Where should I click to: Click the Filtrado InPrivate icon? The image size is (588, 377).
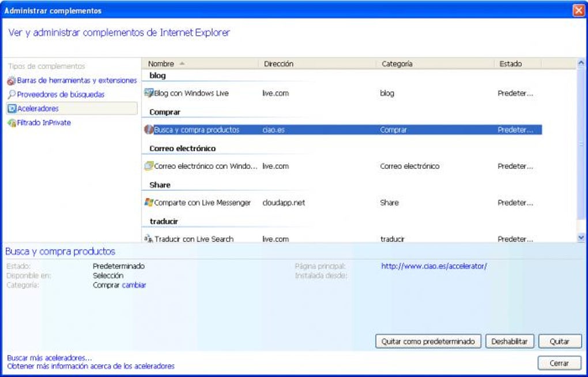coord(10,123)
